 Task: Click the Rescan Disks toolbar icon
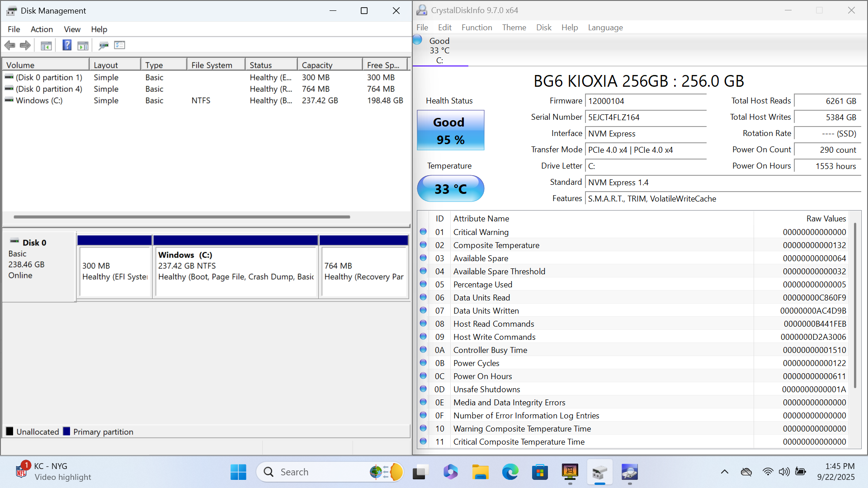(104, 45)
